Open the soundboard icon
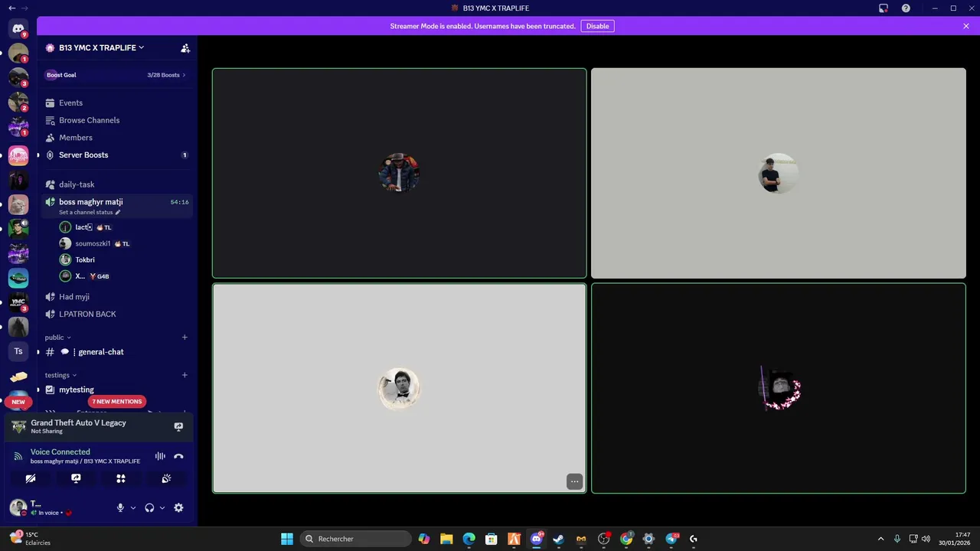The width and height of the screenshot is (980, 551). 166,478
